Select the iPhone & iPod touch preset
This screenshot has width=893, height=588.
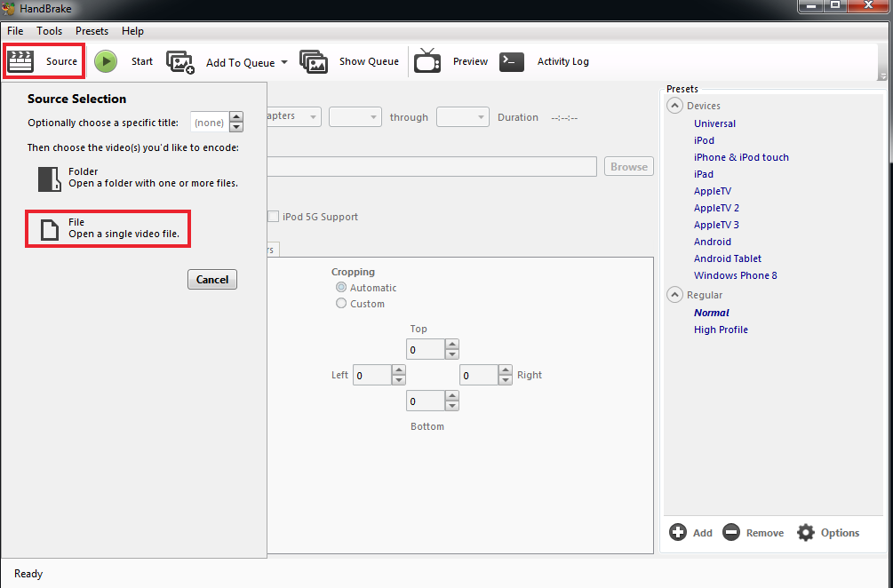(x=742, y=157)
